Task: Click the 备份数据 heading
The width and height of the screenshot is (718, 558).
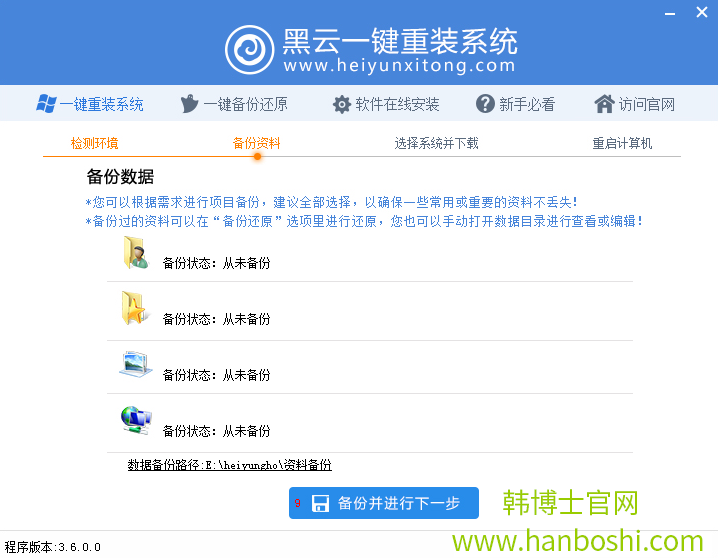Action: click(x=120, y=177)
